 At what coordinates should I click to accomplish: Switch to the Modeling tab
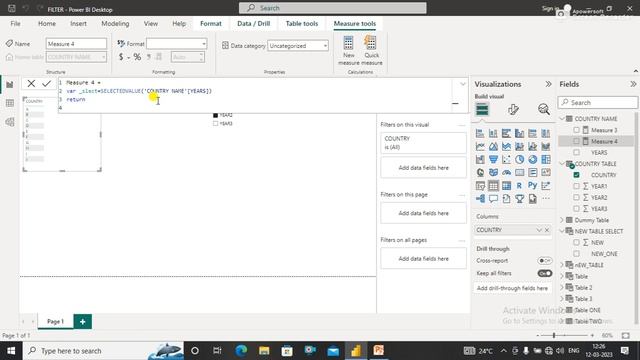click(x=115, y=24)
